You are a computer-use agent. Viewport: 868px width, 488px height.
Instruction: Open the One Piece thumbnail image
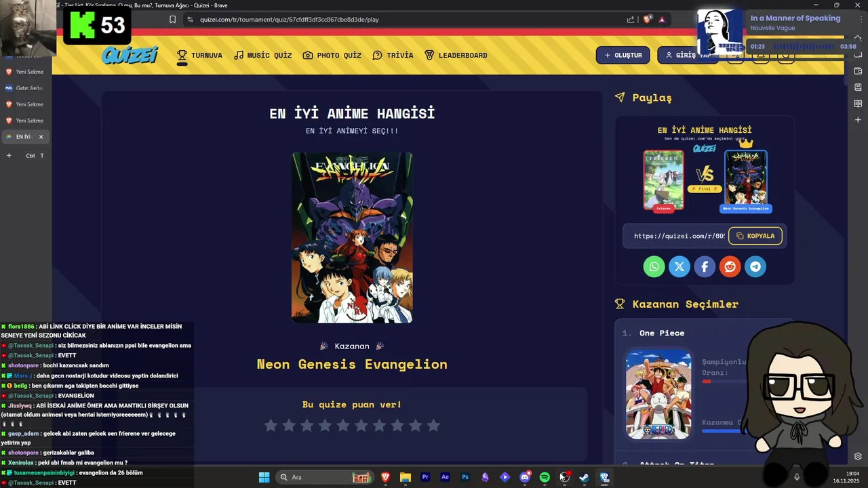(x=658, y=394)
